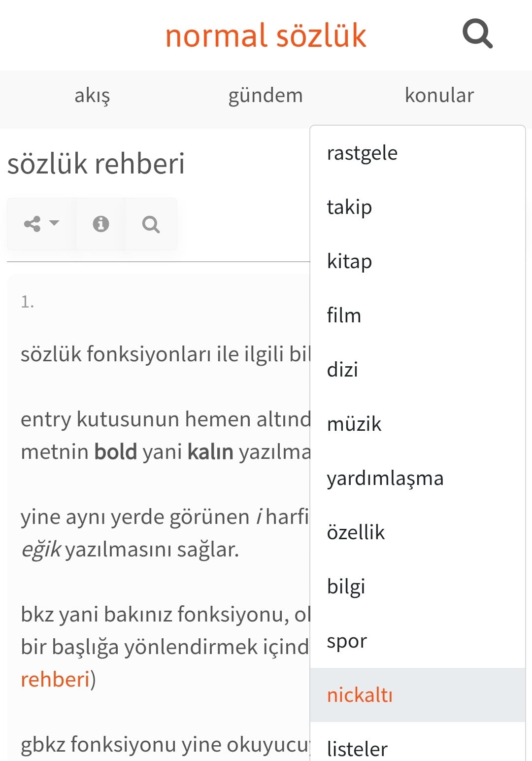The width and height of the screenshot is (532, 761).
Task: Switch to the gündem tab
Action: coord(266,95)
